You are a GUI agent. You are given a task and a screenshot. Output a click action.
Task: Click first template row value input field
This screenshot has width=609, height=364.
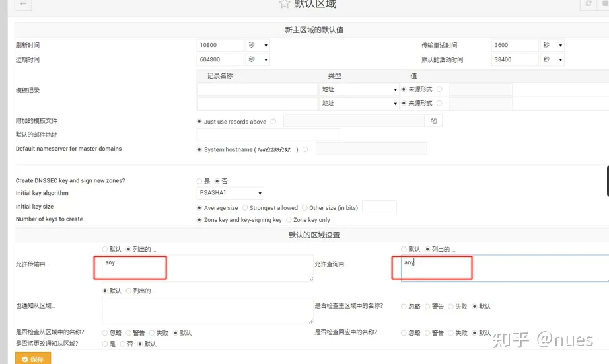click(x=481, y=89)
